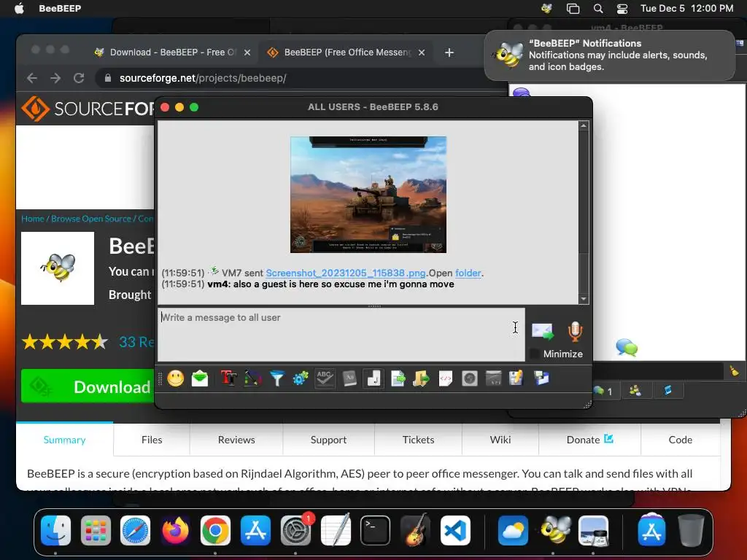Viewport: 747px width, 560px height.
Task: Open the Wiki tab
Action: pyautogui.click(x=500, y=440)
